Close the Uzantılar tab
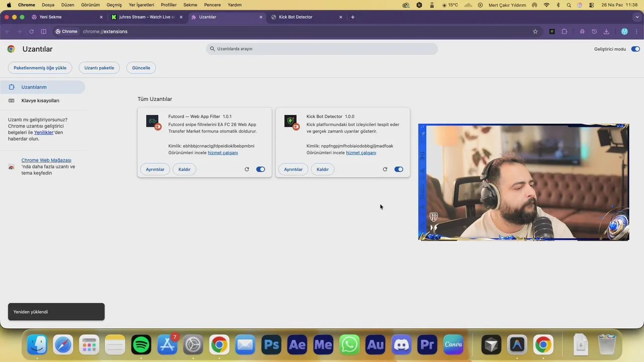The image size is (644, 362). point(261,17)
